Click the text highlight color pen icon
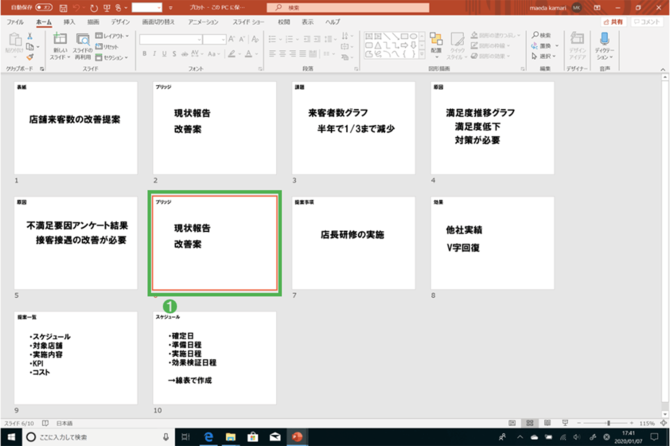 click(x=232, y=54)
